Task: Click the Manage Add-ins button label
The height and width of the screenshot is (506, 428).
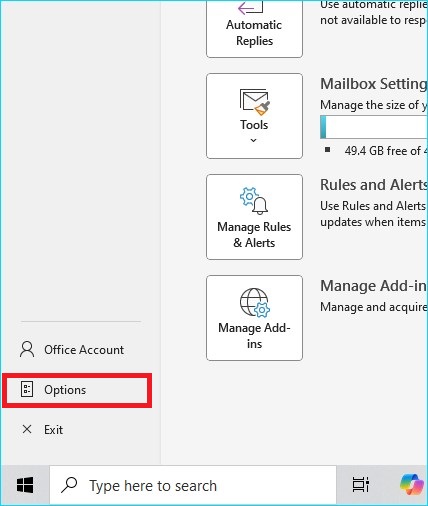Action: 254,336
